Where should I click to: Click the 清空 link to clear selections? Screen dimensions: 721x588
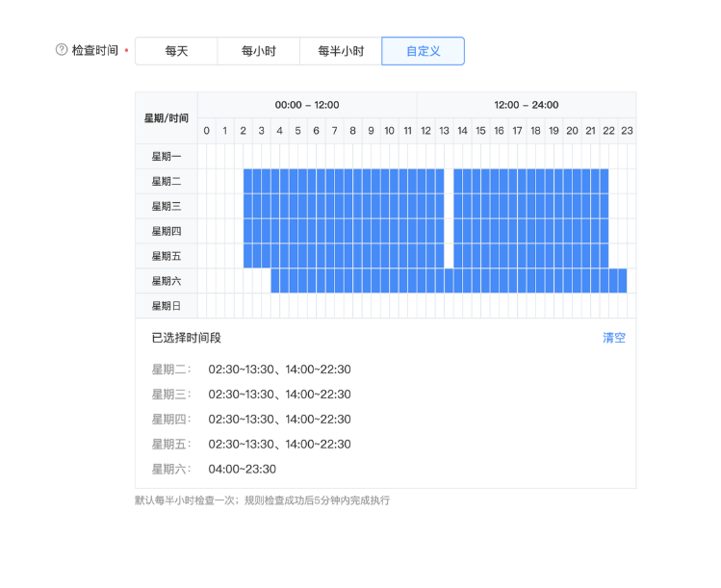614,338
